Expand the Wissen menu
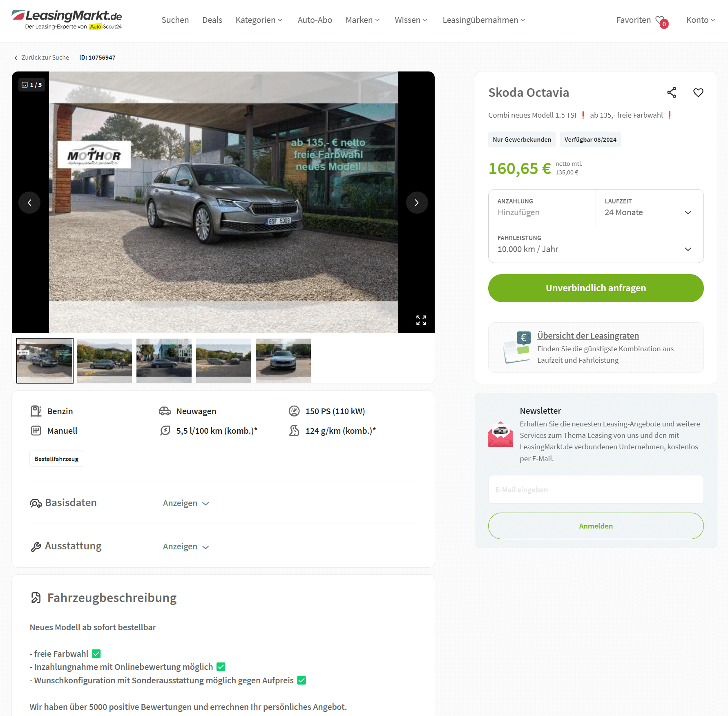Screen dimensions: 728x716 tap(411, 20)
